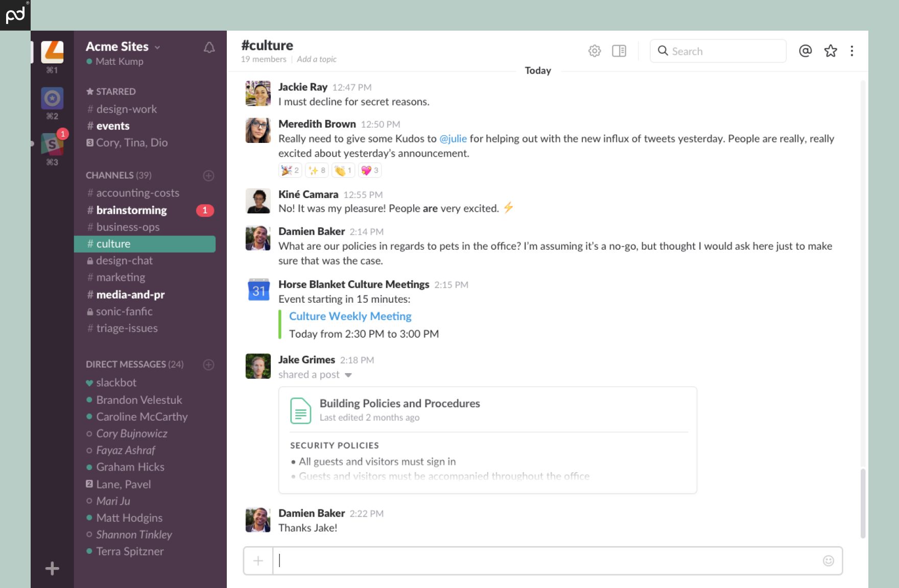This screenshot has height=588, width=899.
Task: Switch to the second workspace icon ⌘2
Action: (x=52, y=98)
